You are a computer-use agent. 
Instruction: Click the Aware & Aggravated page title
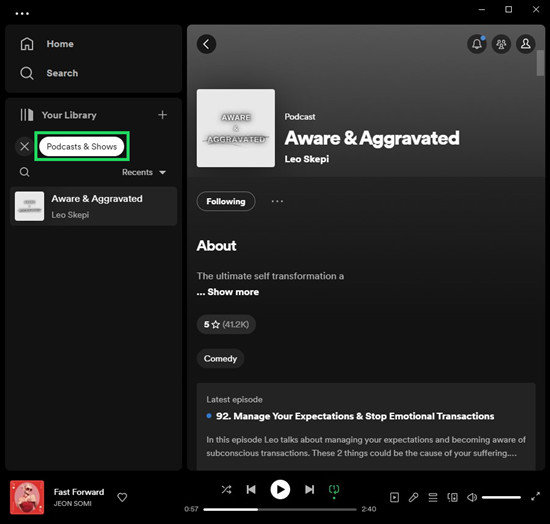point(372,138)
